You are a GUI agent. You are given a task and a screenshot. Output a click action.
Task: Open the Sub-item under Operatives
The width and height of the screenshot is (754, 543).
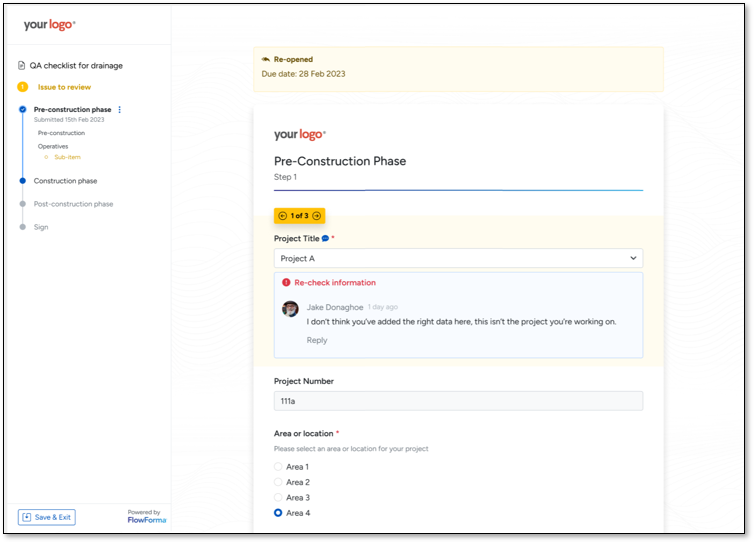coord(67,157)
